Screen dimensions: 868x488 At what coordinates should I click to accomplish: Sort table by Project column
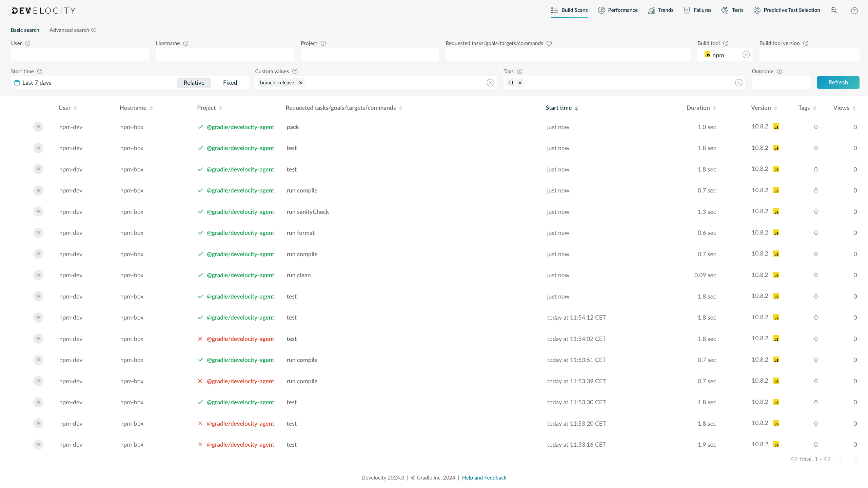(210, 108)
